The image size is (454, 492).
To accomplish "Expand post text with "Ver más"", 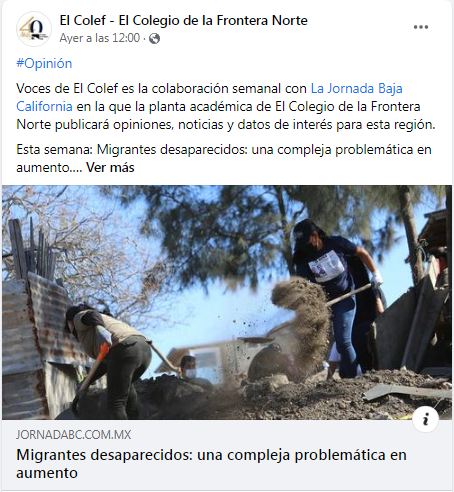I will pos(110,167).
